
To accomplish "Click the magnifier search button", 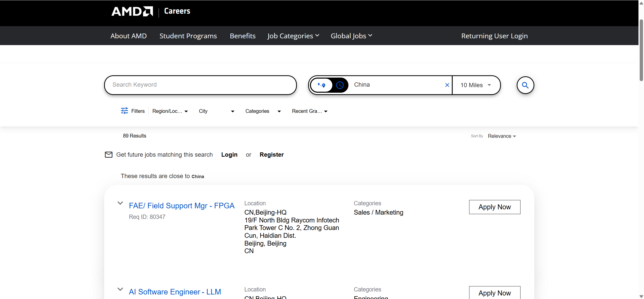I will point(525,85).
